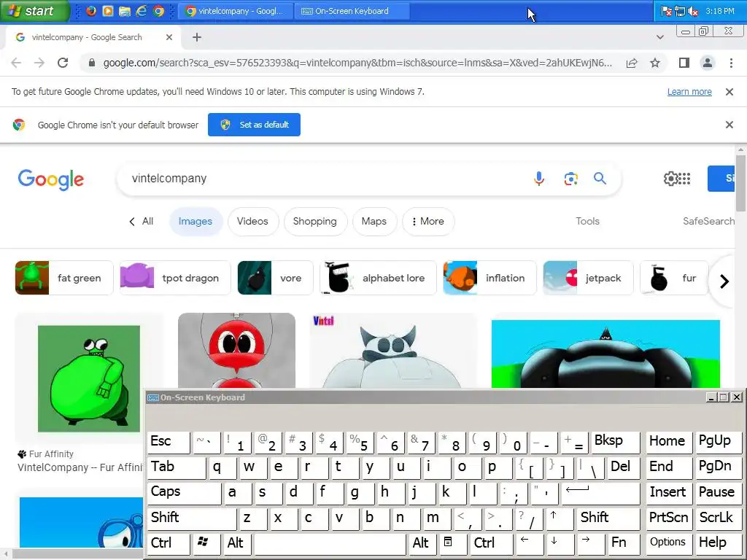Open Chrome three-dot menu
This screenshot has width=747, height=560.
click(731, 63)
